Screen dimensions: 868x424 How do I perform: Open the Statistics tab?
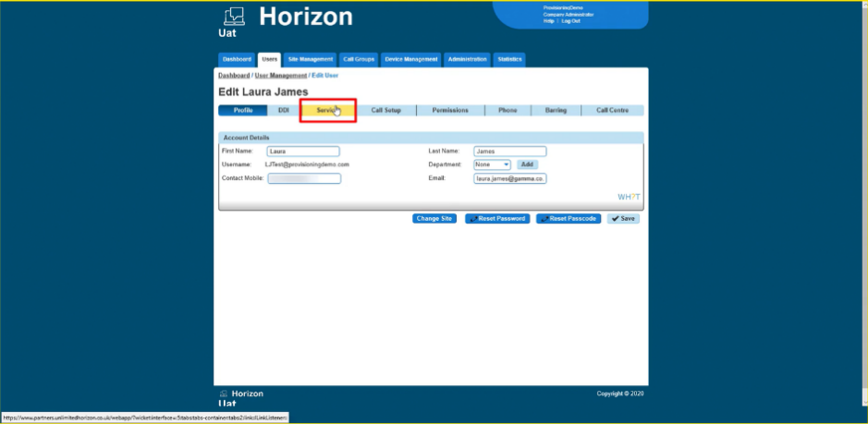coord(509,59)
